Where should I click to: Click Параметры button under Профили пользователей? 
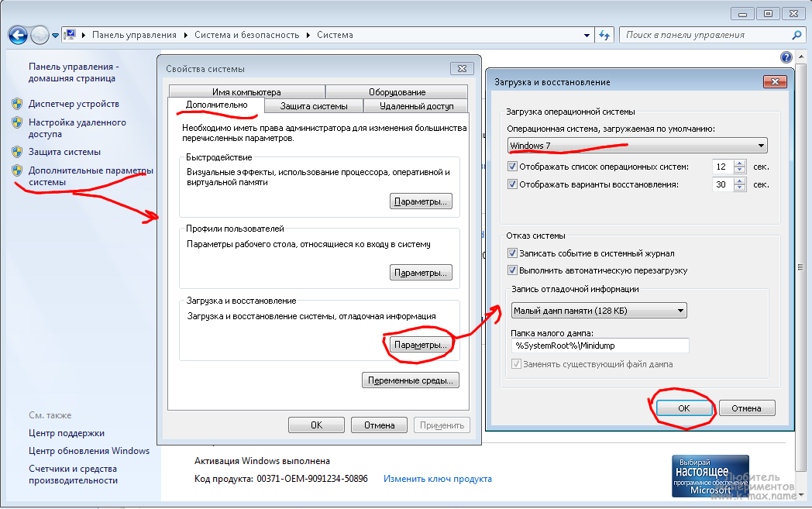click(421, 273)
